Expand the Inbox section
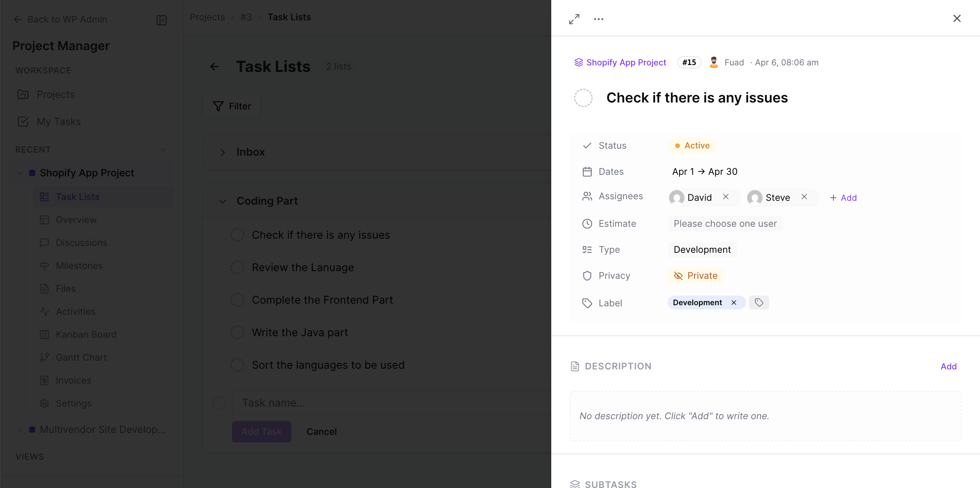This screenshot has height=488, width=980. tap(222, 152)
